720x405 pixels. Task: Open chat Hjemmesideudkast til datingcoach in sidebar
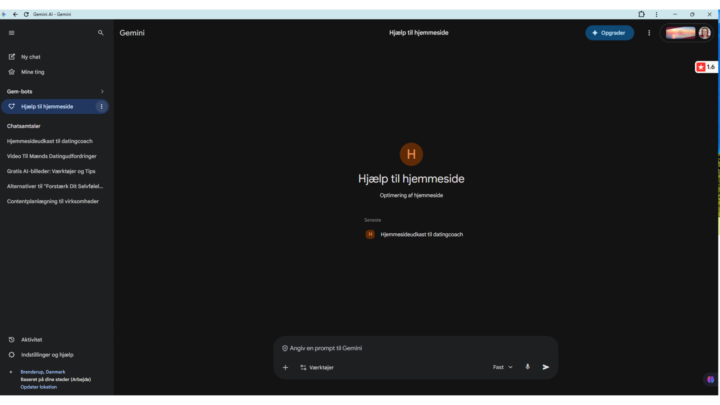(x=50, y=141)
